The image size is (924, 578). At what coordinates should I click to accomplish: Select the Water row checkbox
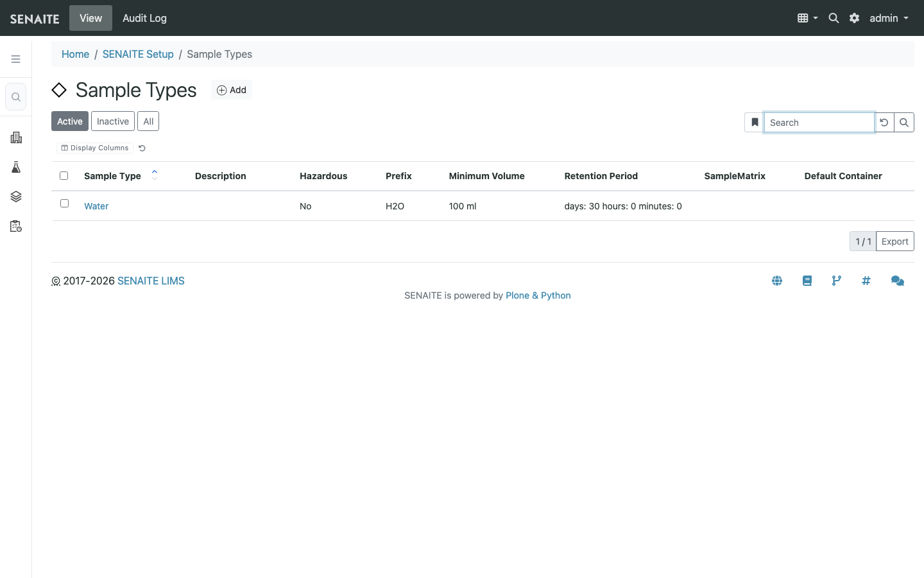tap(64, 203)
